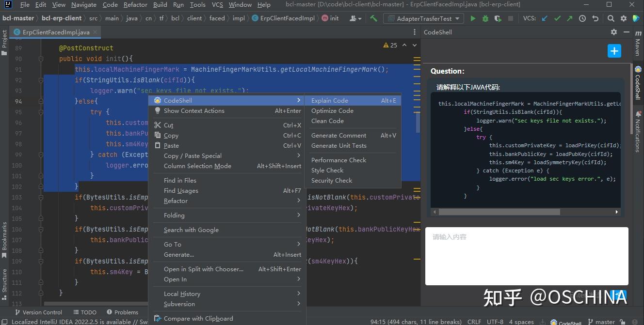Click the CodeShell message input box

(x=527, y=256)
